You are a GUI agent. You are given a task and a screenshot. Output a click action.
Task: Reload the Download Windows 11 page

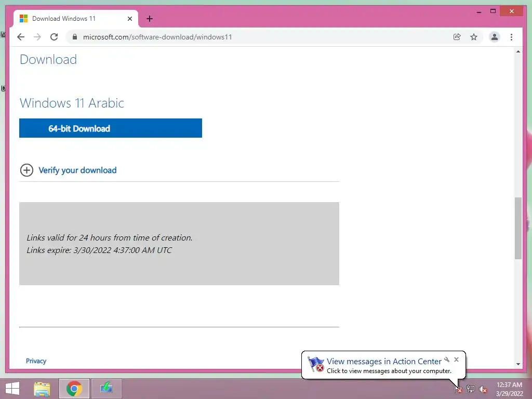pyautogui.click(x=54, y=37)
